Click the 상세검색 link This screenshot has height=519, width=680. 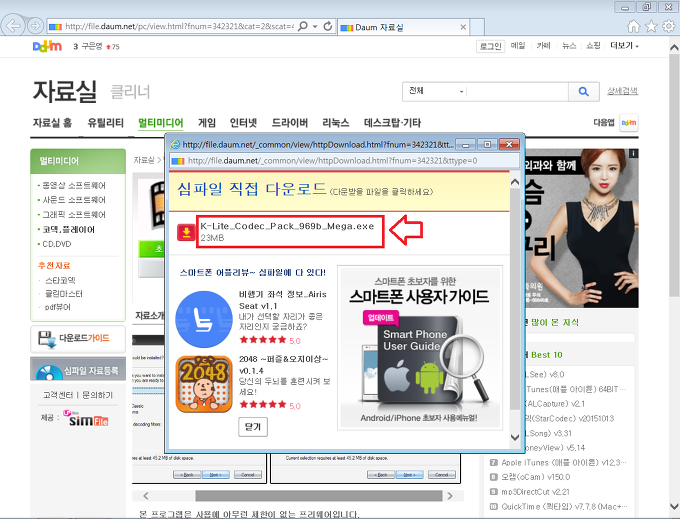[x=622, y=91]
